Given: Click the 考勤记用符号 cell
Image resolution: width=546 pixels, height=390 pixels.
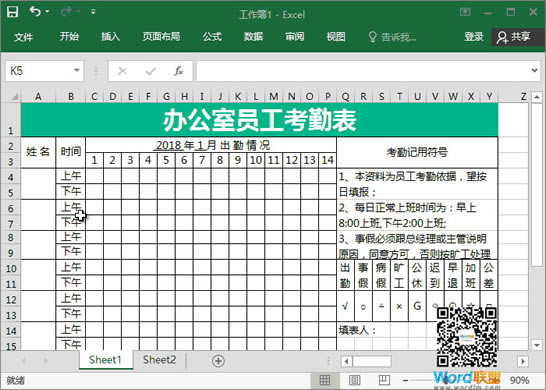Looking at the screenshot, I should pyautogui.click(x=417, y=152).
